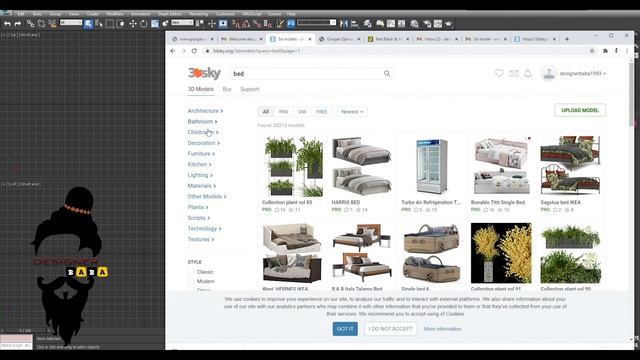The image size is (640, 360).
Task: Click the GOT IT cookie button
Action: click(345, 329)
